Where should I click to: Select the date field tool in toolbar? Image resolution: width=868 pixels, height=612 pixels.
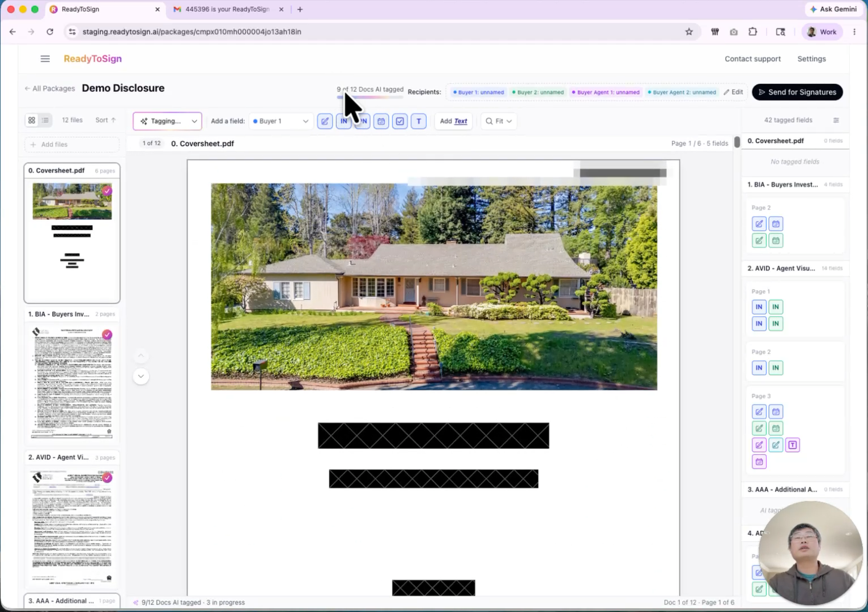point(381,121)
